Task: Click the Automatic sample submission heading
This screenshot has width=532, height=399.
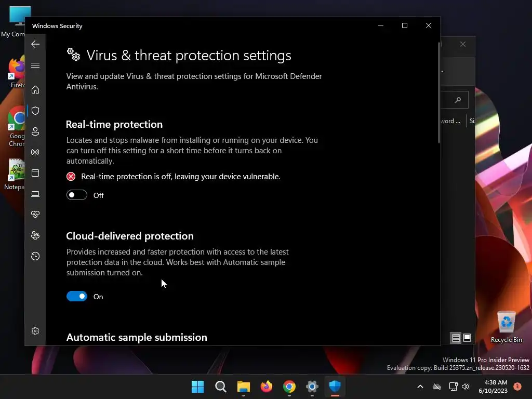Action: [x=137, y=337]
